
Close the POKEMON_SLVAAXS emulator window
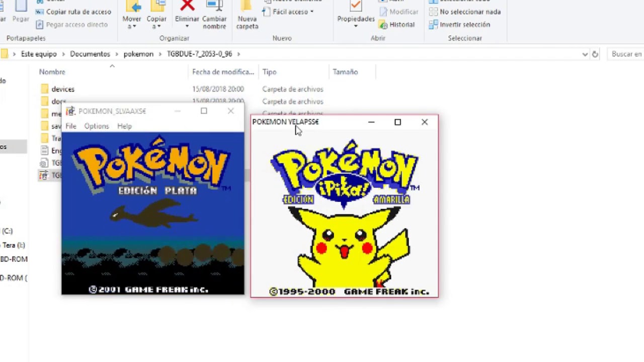coord(230,111)
